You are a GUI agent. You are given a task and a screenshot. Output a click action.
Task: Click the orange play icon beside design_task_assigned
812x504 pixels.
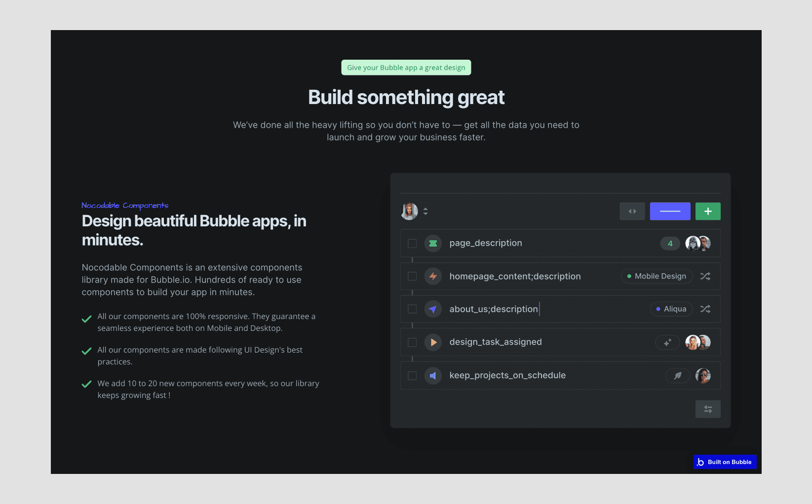433,342
